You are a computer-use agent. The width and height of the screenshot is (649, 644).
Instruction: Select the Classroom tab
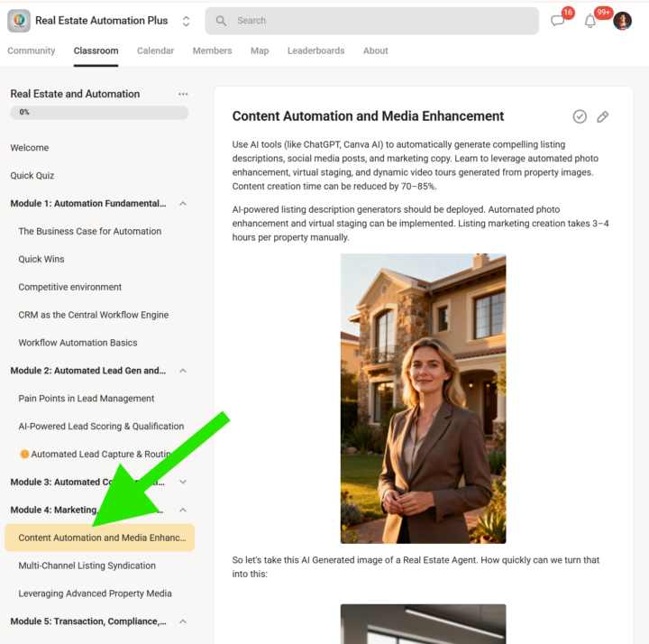pos(96,51)
